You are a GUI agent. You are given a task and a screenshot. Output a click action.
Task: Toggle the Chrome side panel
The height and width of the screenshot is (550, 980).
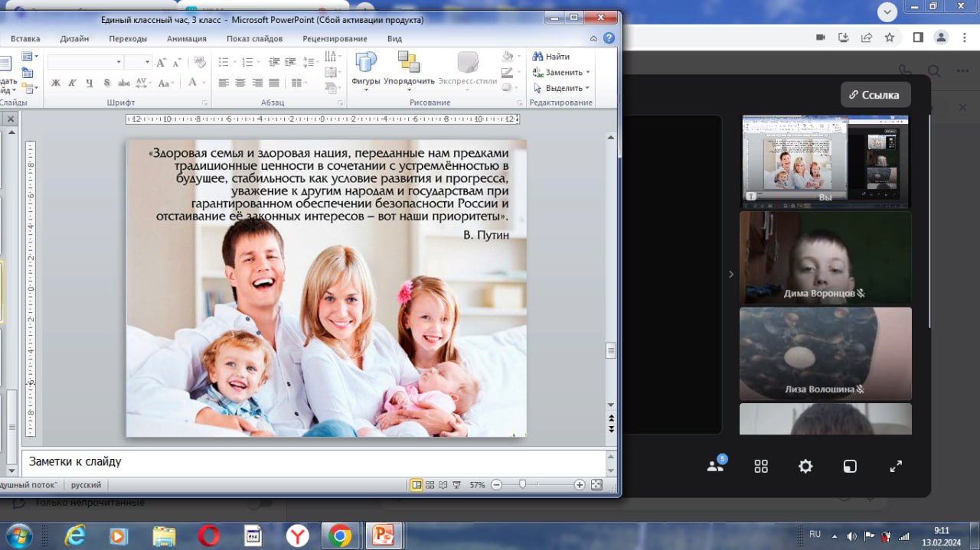[918, 37]
